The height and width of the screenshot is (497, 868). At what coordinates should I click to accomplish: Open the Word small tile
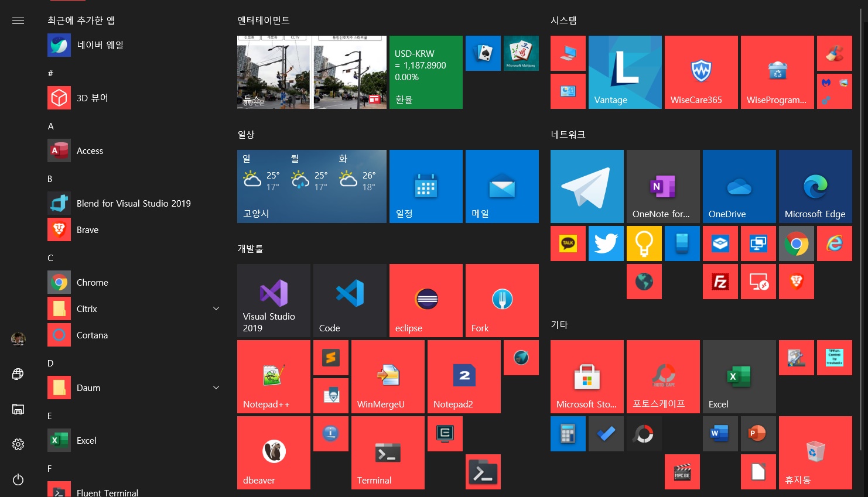tap(720, 434)
